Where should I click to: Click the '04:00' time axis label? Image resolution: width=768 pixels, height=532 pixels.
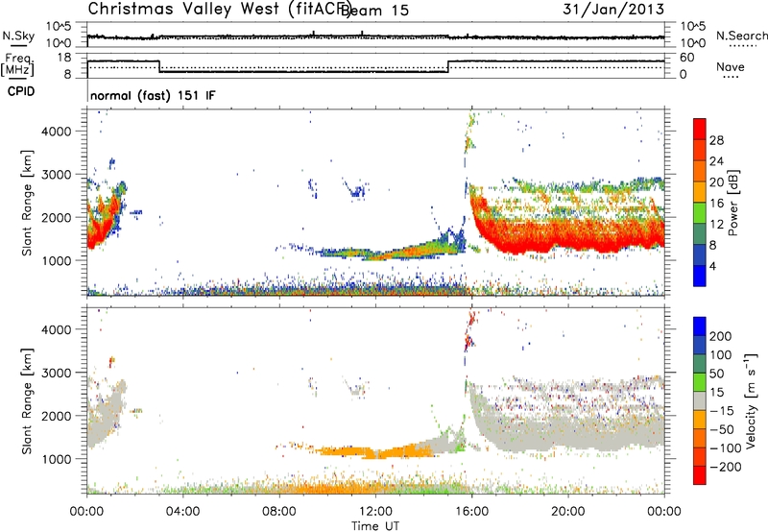182,512
